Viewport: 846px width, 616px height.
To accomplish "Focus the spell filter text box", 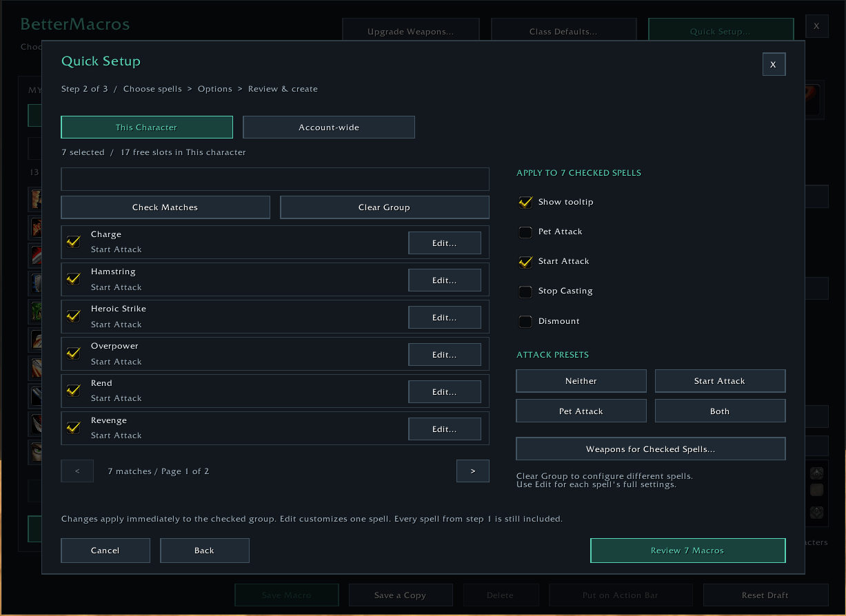I will [275, 179].
